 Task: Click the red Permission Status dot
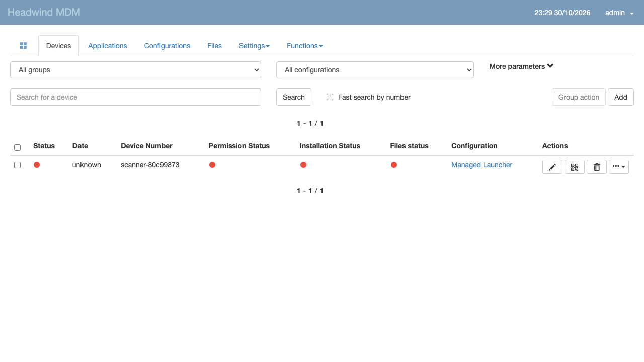(x=212, y=165)
